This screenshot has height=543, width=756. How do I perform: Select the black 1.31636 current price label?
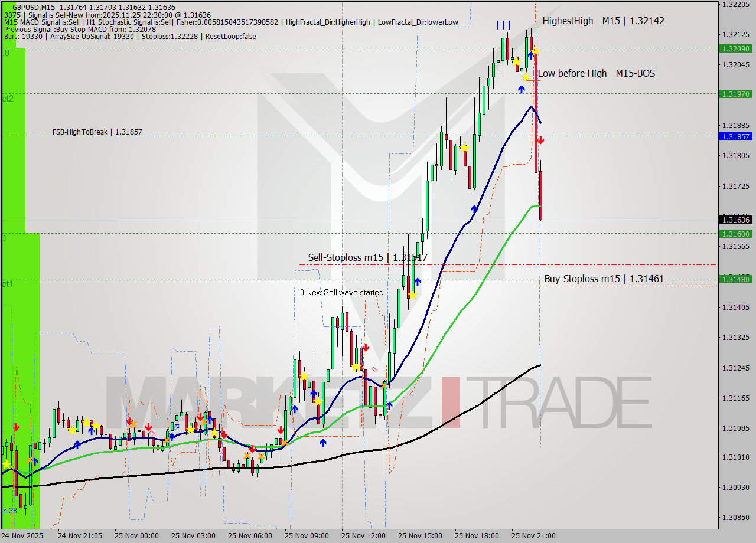coord(735,220)
